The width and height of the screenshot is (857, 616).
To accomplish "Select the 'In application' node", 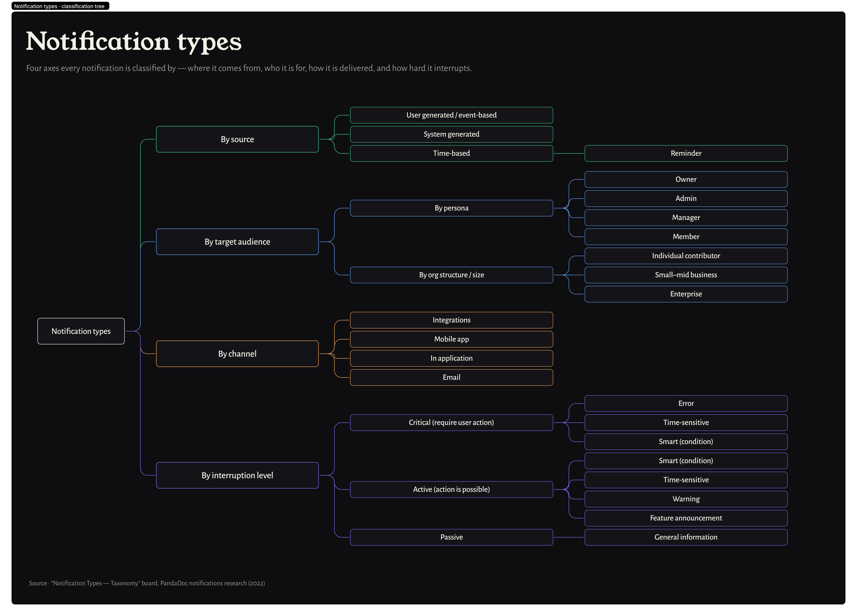I will 452,358.
